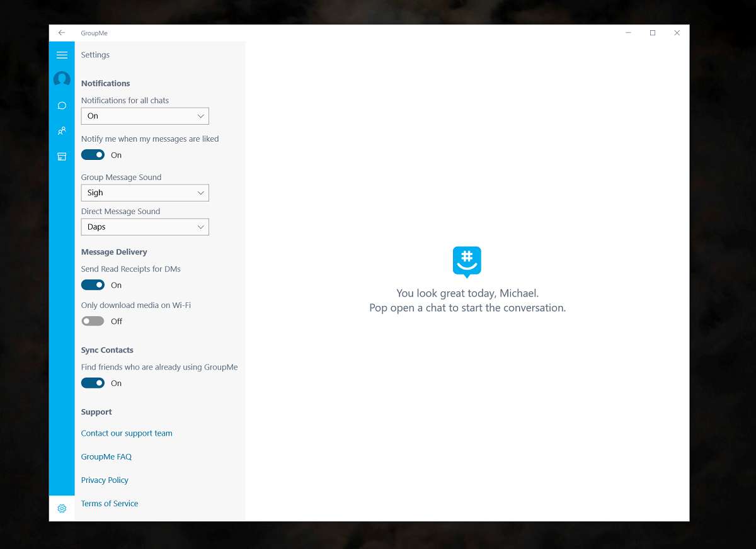Expand Direct Message Sound dropdown showing Daps
The height and width of the screenshot is (549, 756).
[145, 227]
